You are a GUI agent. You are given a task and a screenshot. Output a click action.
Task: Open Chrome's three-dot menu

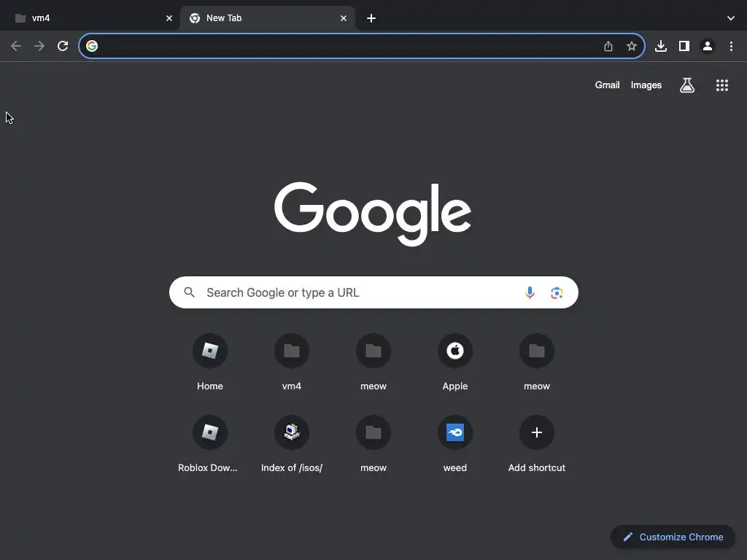pos(731,46)
